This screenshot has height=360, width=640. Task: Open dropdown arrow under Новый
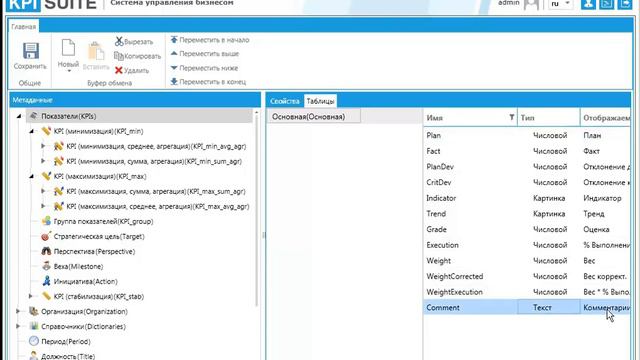click(x=69, y=71)
